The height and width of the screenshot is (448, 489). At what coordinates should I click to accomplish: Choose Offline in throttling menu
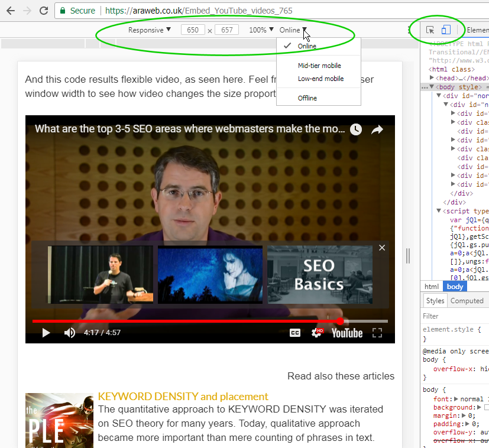pyautogui.click(x=307, y=98)
